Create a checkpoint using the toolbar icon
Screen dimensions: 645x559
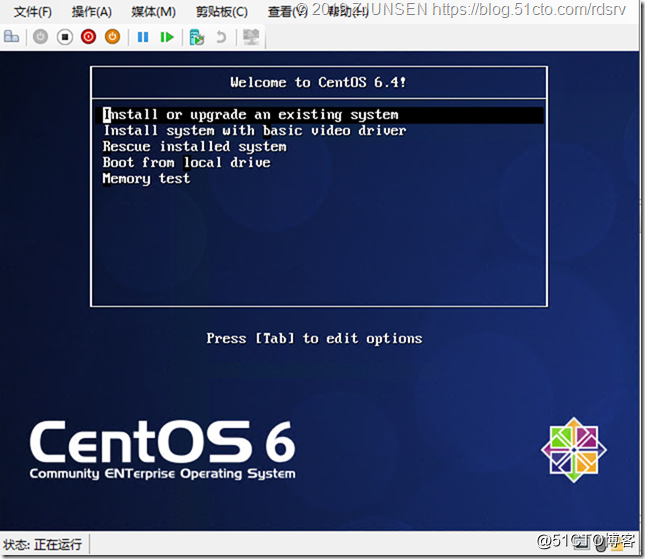(x=197, y=37)
